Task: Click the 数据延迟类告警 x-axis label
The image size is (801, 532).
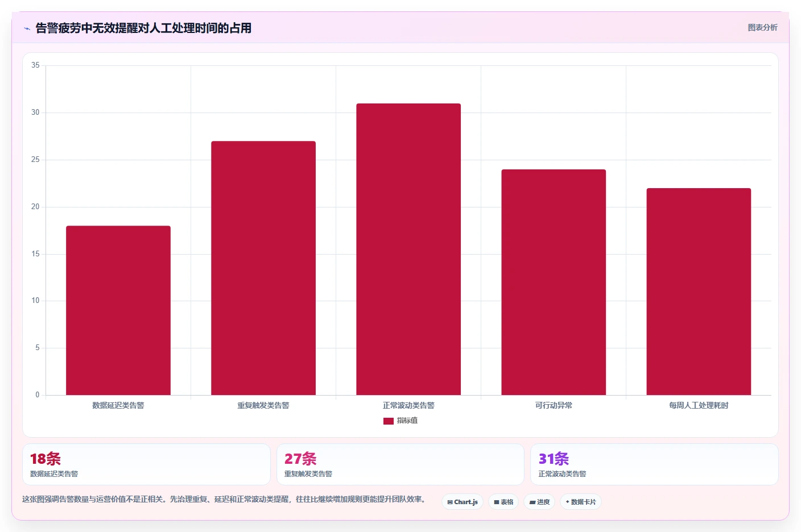Action: pyautogui.click(x=118, y=405)
